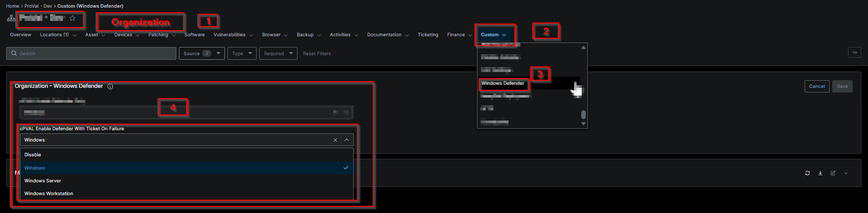The height and width of the screenshot is (213, 868).
Task: Click the organization hierarchy icon beside the title
Action: click(x=11, y=18)
